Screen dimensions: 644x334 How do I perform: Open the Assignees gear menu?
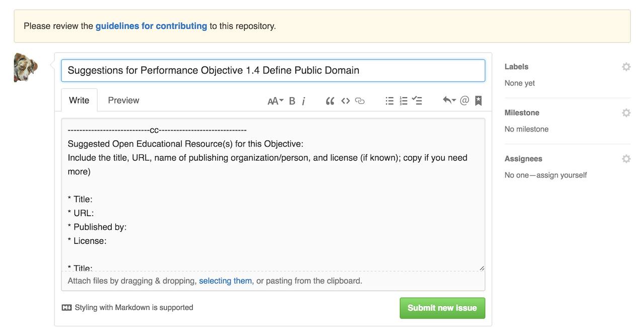[x=626, y=159]
